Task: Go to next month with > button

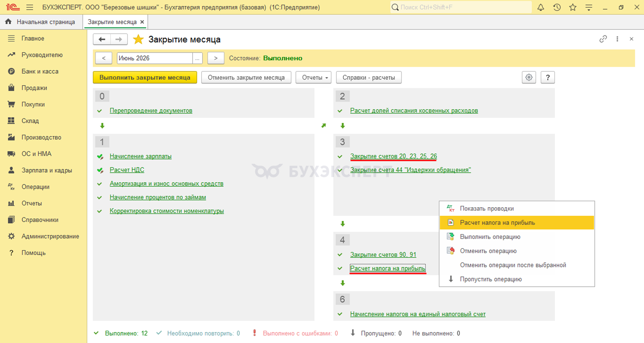Action: 215,58
